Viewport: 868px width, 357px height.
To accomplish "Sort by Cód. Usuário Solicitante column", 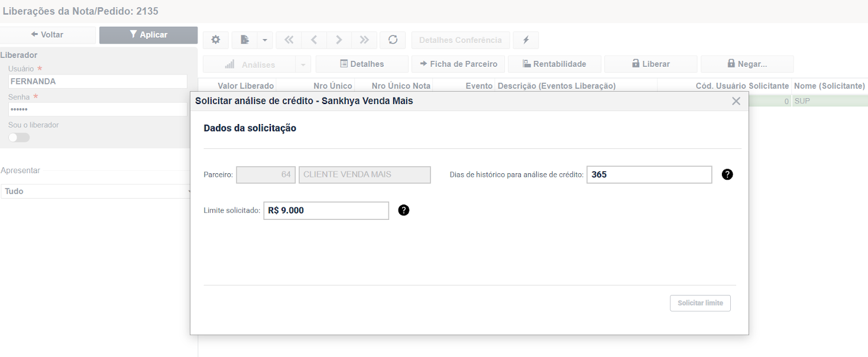I will pos(743,86).
